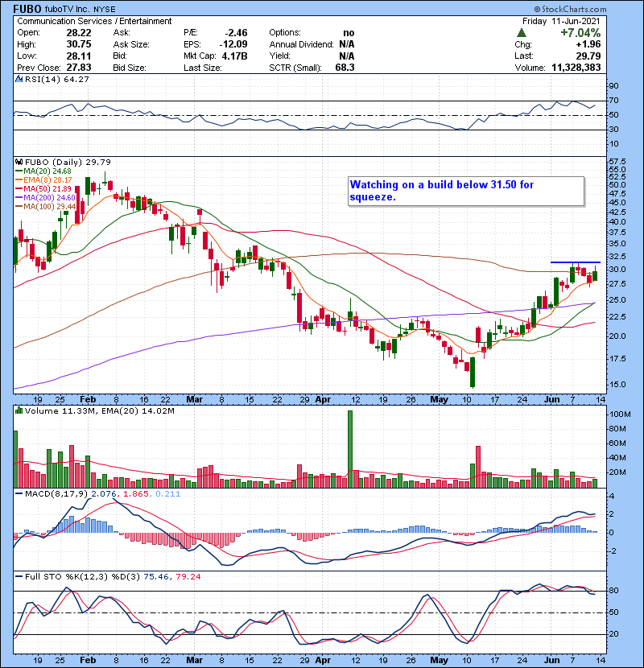Click the High 30.75 value
This screenshot has height=668, width=644.
point(79,44)
